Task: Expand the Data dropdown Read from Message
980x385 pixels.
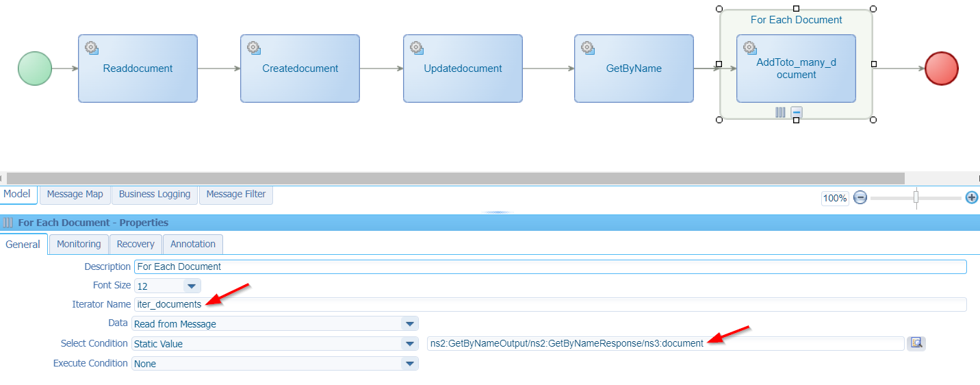Action: [409, 324]
